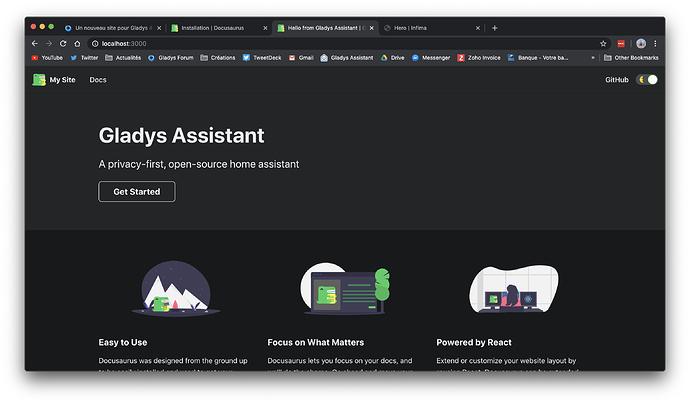Click 'A privacy-first, open-source home assistant' subtitle
The height and width of the screenshot is (404, 690).
pyautogui.click(x=199, y=164)
